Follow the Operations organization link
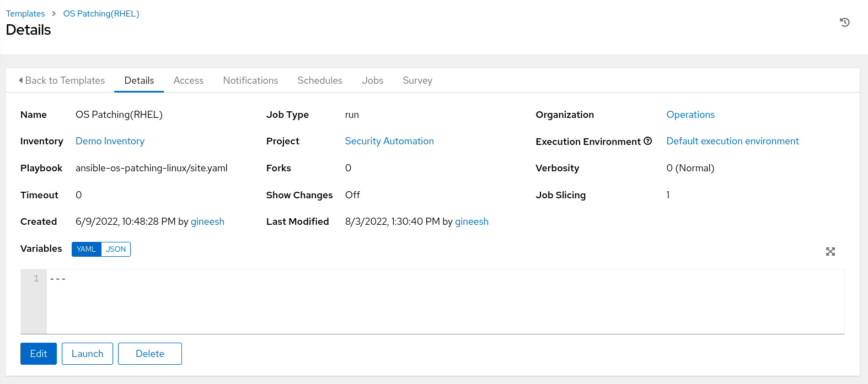This screenshot has height=384, width=868. tap(690, 115)
